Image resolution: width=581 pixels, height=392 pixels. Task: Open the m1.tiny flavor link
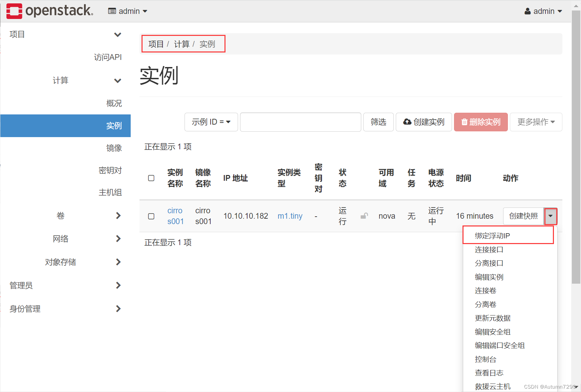point(290,216)
